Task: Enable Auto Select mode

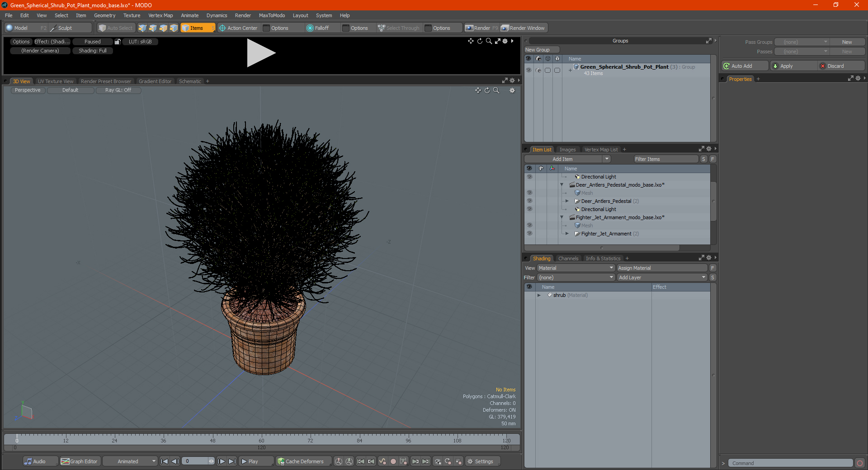Action: click(x=116, y=28)
